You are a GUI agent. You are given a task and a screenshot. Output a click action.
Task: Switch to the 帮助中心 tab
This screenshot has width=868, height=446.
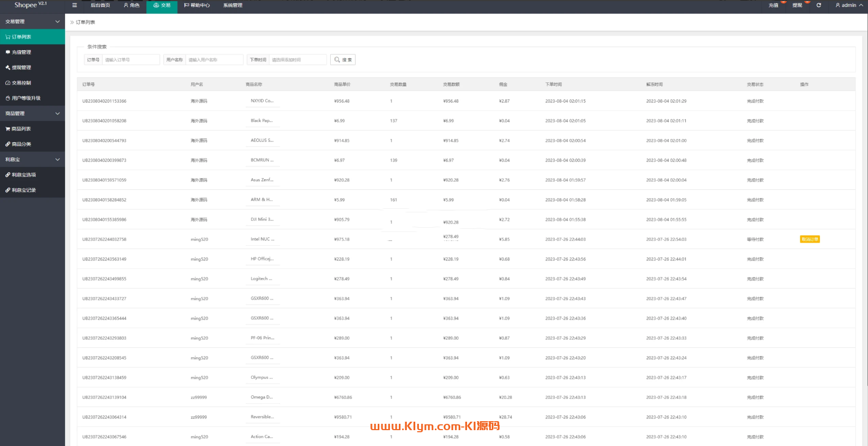[x=197, y=5]
